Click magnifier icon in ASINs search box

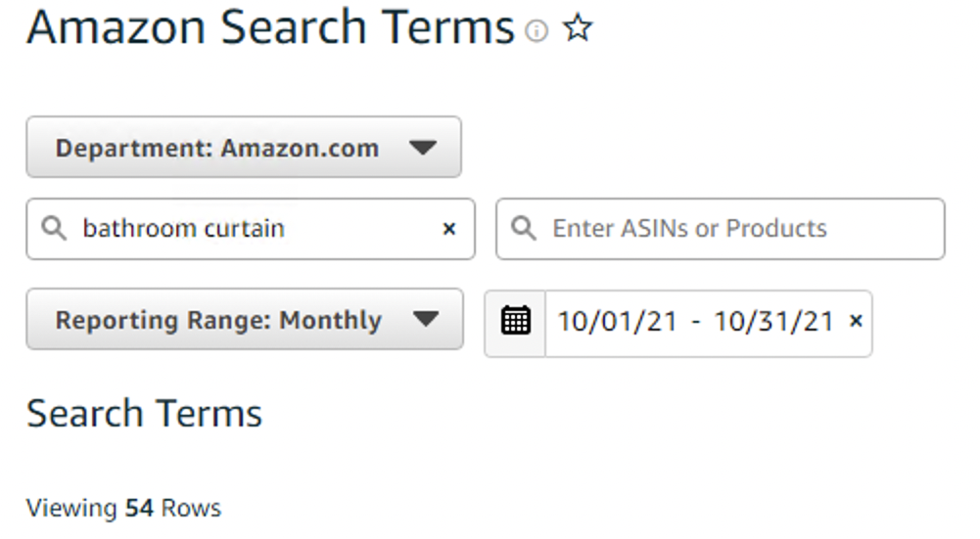(523, 229)
